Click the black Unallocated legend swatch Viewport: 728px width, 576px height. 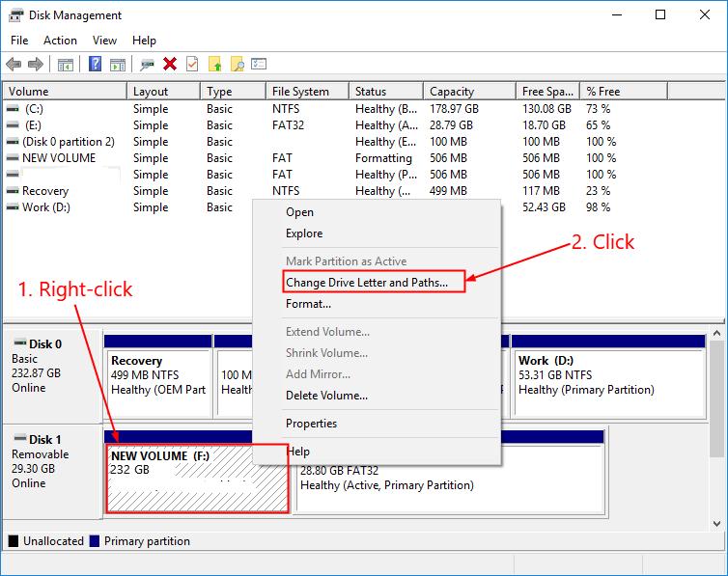point(14,540)
